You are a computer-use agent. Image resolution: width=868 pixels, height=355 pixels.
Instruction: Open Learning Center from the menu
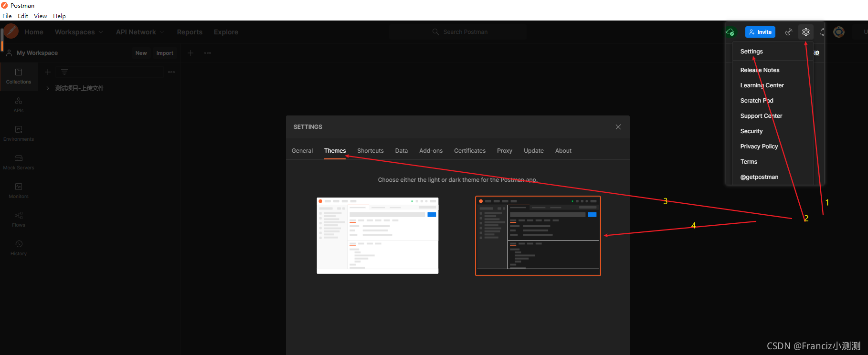pos(762,85)
